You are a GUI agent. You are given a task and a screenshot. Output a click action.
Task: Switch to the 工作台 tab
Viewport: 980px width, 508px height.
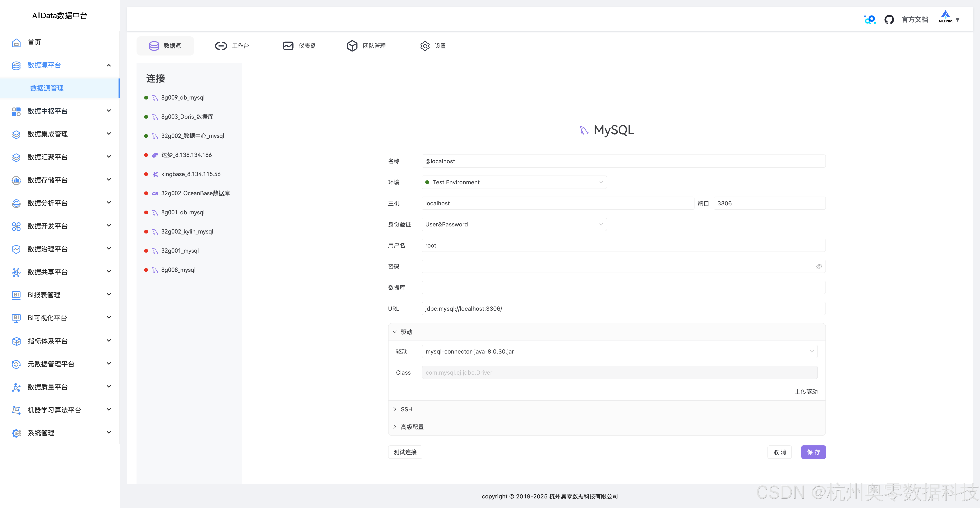[x=232, y=46]
